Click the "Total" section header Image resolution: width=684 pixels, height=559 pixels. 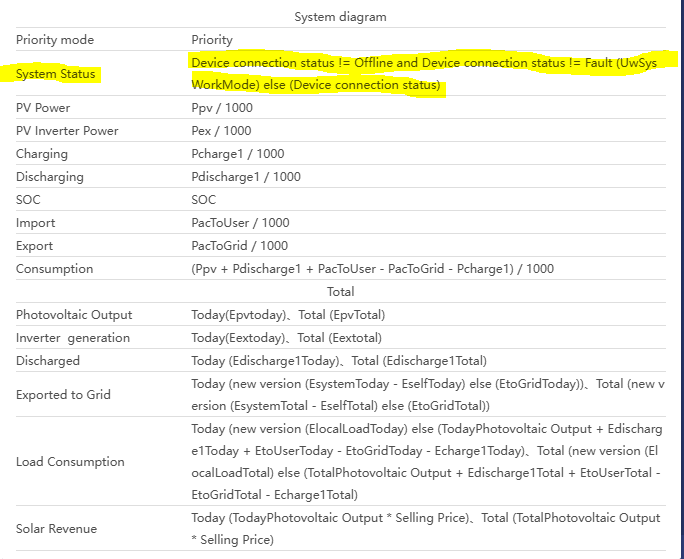(x=340, y=292)
